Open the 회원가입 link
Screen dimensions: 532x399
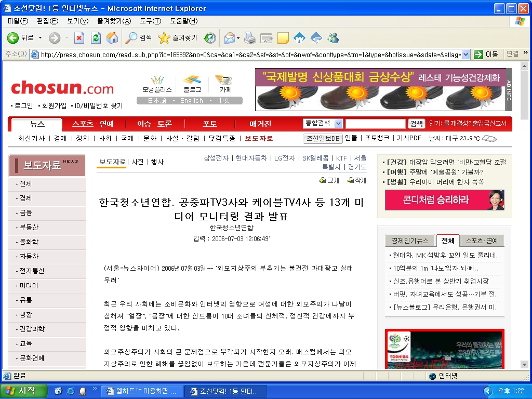click(54, 105)
